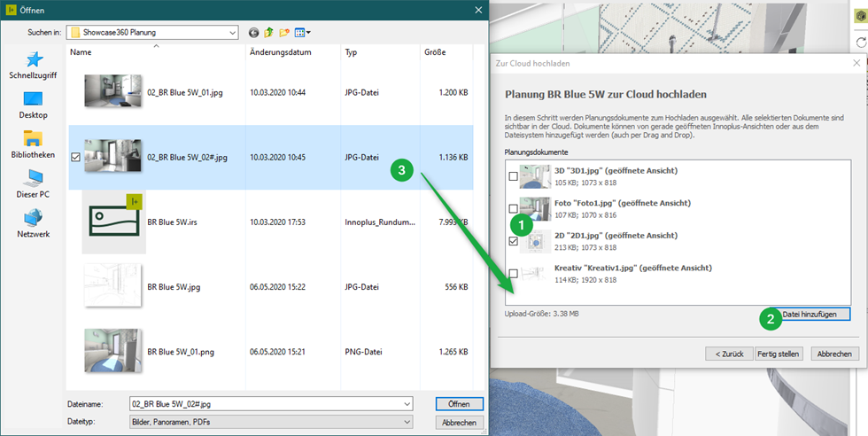Select the Foto "Foto1.jpg" document thumbnail
Image resolution: width=868 pixels, height=436 pixels.
tap(535, 209)
